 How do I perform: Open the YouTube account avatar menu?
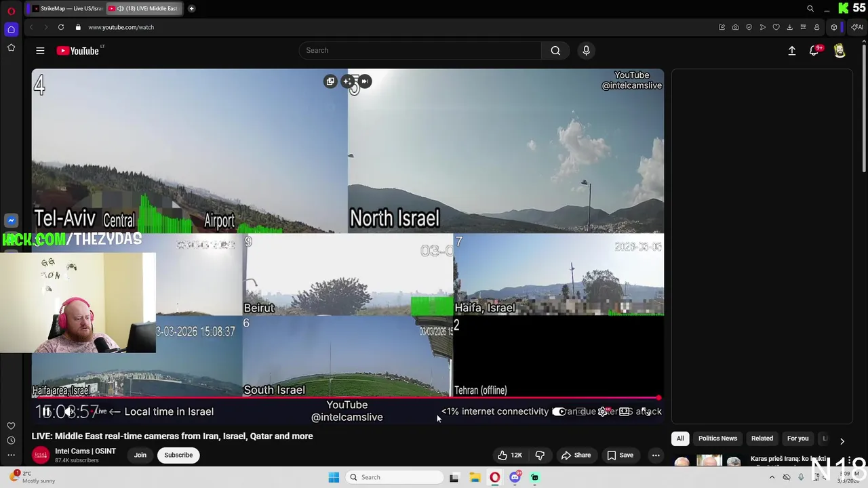pyautogui.click(x=840, y=51)
